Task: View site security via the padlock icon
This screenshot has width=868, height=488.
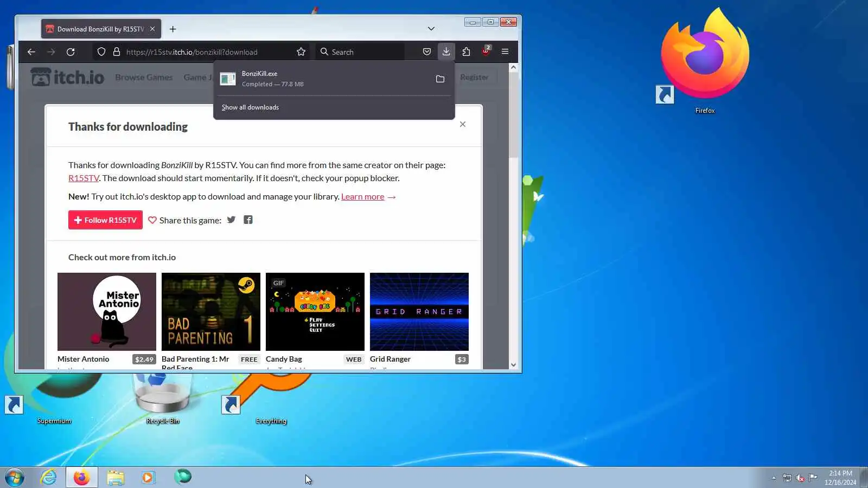Action: (x=116, y=52)
